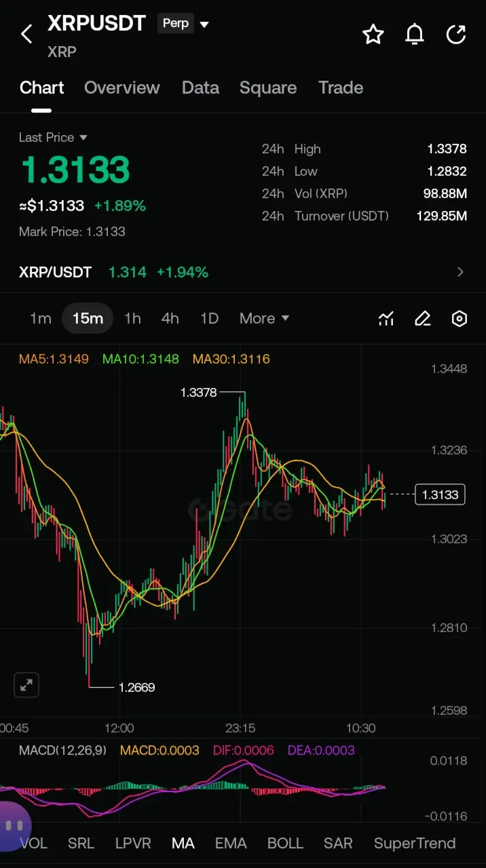
Task: Select the 1D timeframe
Action: pyautogui.click(x=210, y=319)
